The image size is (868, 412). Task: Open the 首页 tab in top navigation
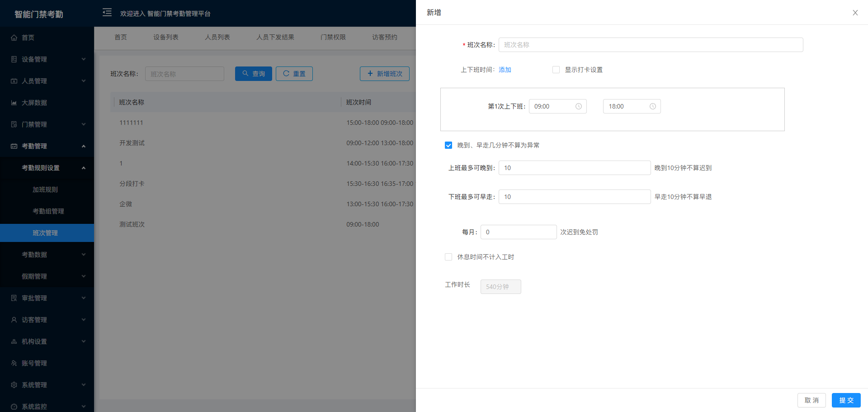[x=121, y=37]
